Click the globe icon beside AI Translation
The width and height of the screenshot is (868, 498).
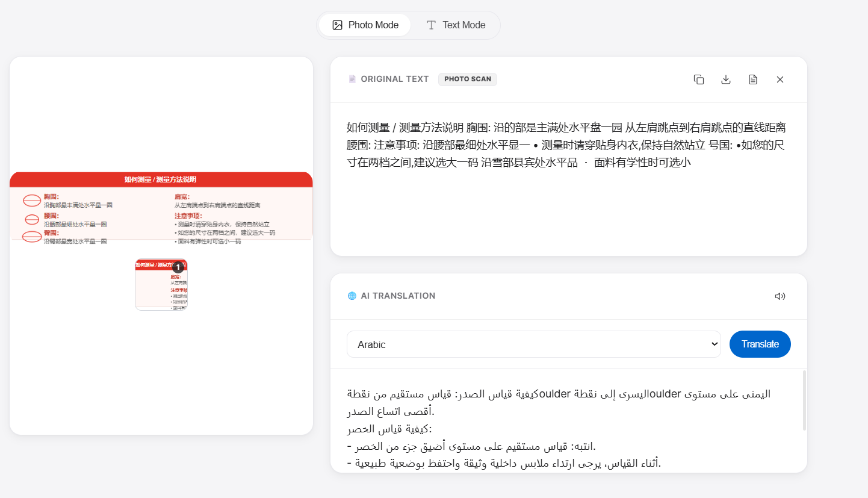pos(352,296)
